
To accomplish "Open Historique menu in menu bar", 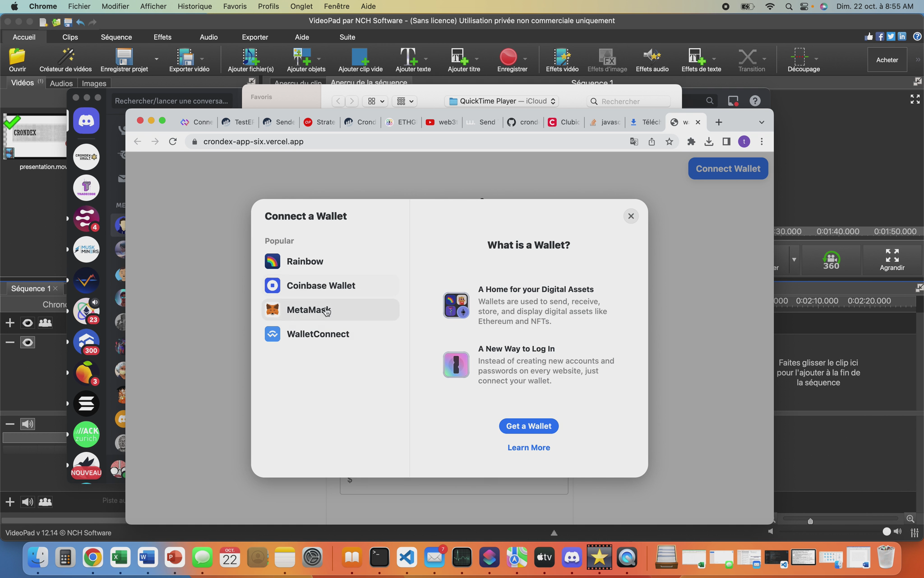I will coord(194,6).
